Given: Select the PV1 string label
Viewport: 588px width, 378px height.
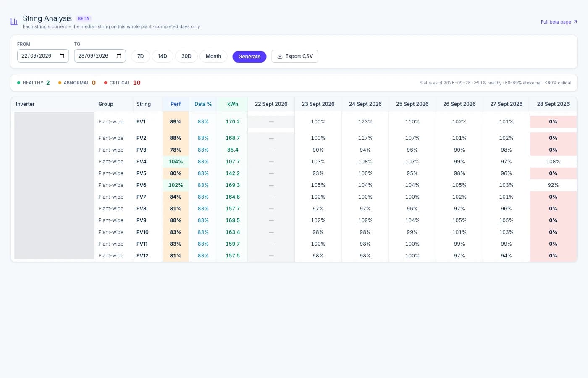Looking at the screenshot, I should (x=141, y=122).
